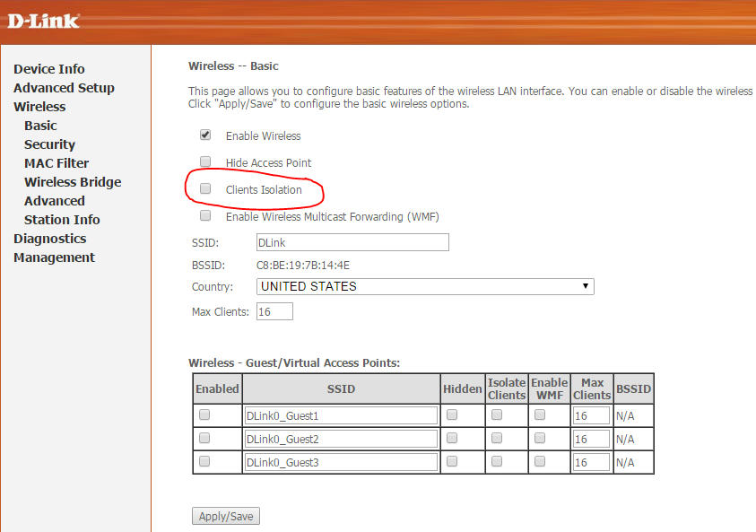Screen dimensions: 756x532
Task: Open the MAC Filter page
Action: coord(56,163)
